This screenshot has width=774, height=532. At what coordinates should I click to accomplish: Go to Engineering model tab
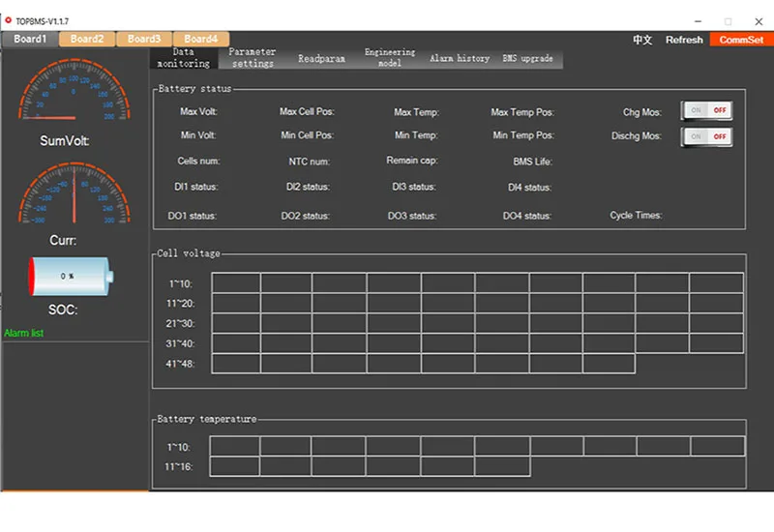pyautogui.click(x=389, y=58)
